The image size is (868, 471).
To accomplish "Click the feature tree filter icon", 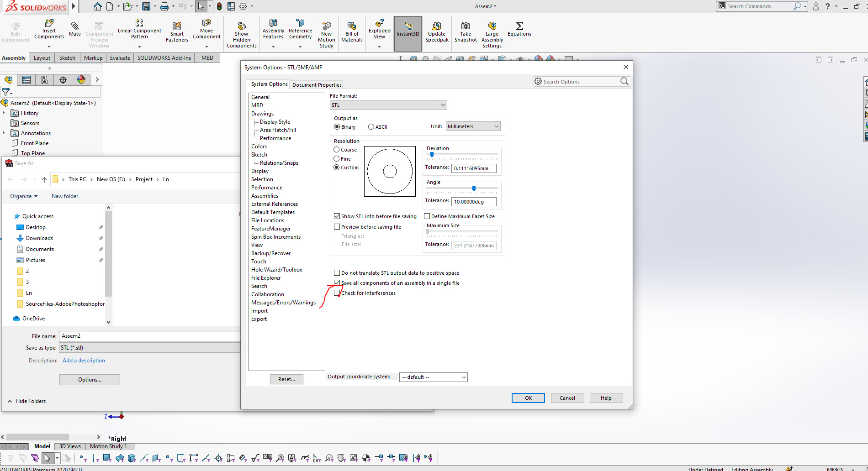I will pos(6,92).
